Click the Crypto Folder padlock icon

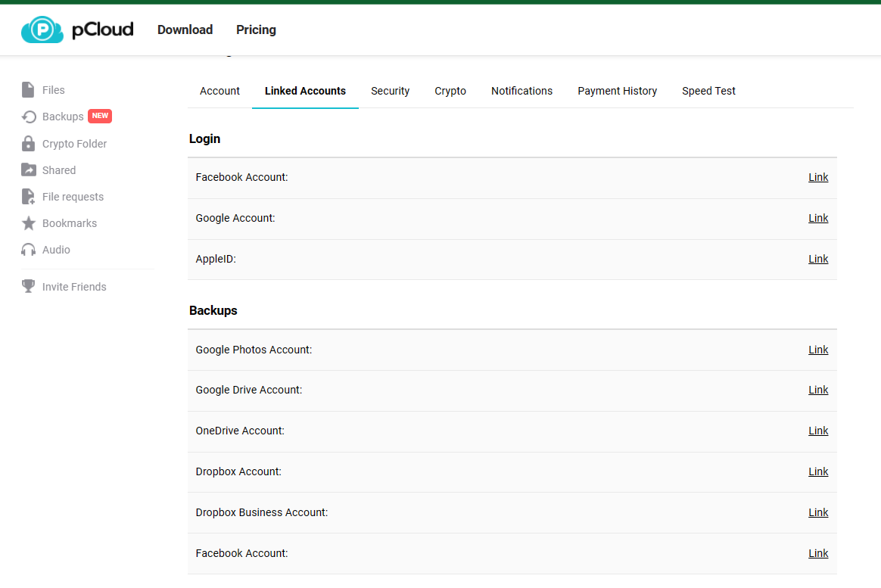(x=28, y=144)
